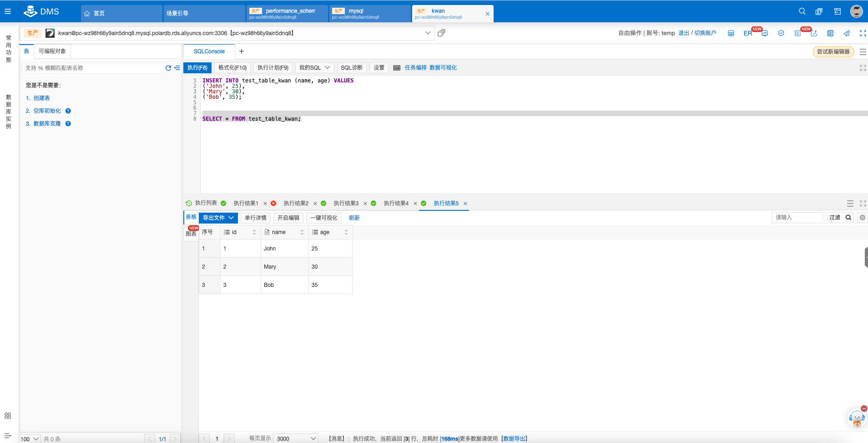Click SQL诊断 button
Image resolution: width=868 pixels, height=443 pixels.
click(352, 68)
